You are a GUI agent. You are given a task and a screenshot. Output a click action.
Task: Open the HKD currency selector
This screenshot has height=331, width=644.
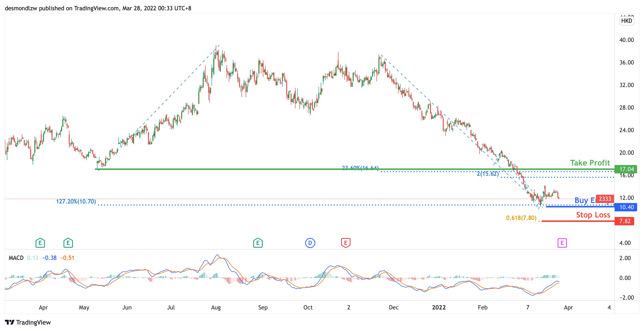[x=627, y=21]
